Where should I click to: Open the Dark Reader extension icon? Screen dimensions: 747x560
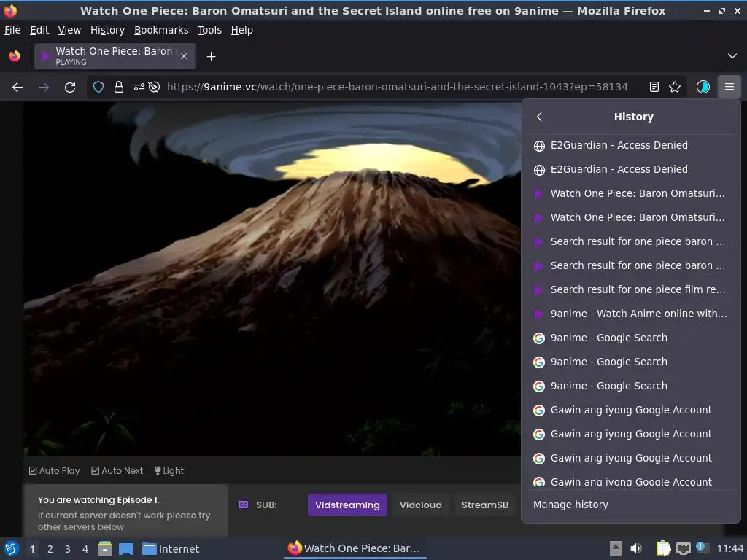click(703, 87)
